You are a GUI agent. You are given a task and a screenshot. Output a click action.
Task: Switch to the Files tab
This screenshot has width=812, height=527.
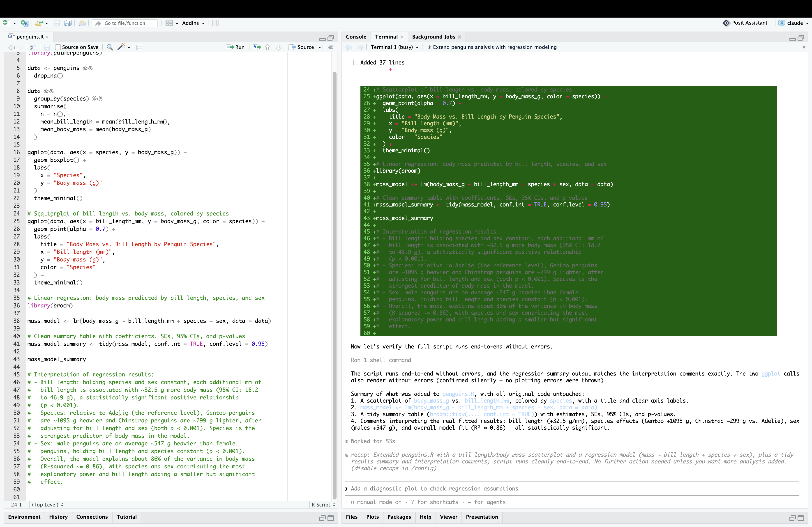tap(351, 517)
